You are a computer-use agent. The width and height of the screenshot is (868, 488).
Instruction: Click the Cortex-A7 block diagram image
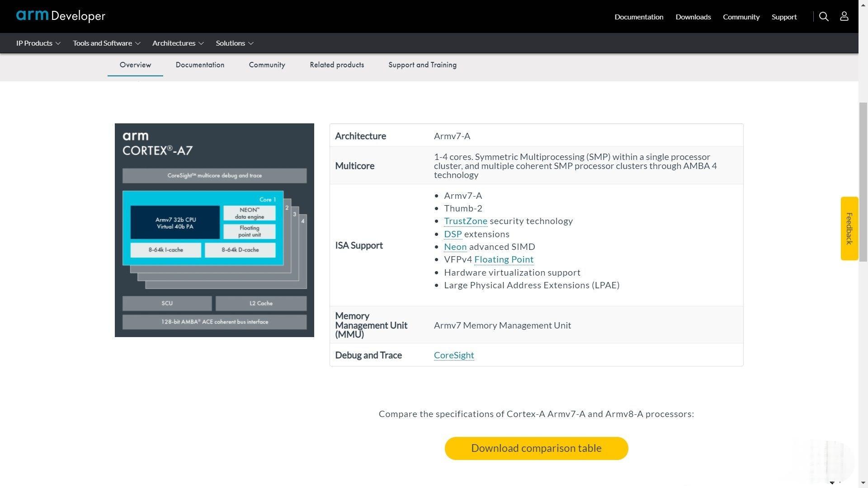pos(214,230)
